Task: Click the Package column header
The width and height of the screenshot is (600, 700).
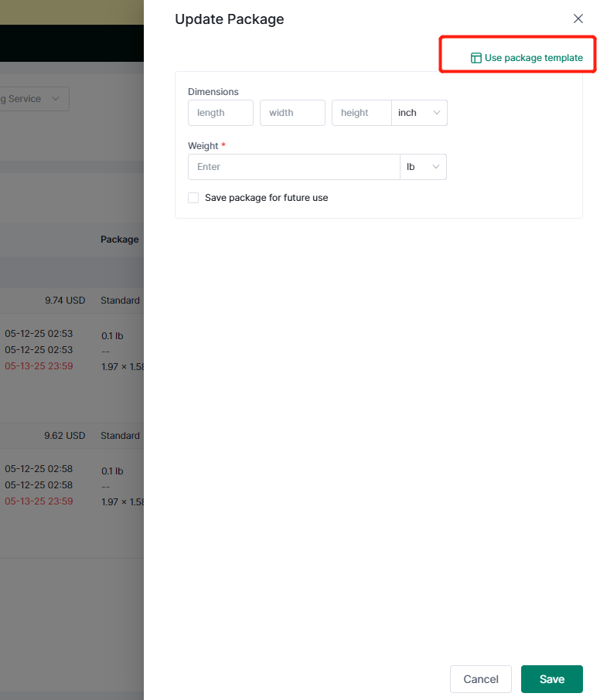Action: (120, 240)
